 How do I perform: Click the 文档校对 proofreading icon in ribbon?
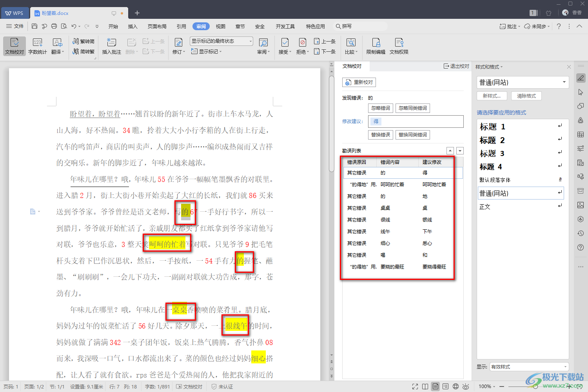[15, 46]
